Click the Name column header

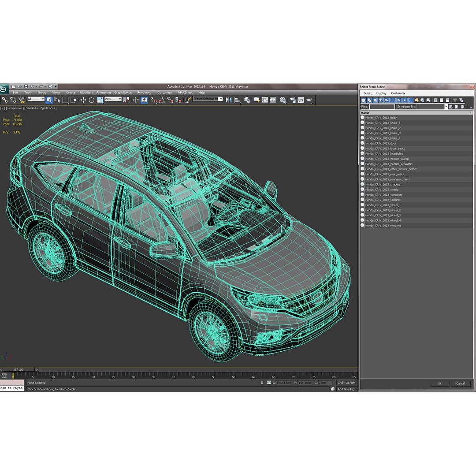click(x=416, y=113)
